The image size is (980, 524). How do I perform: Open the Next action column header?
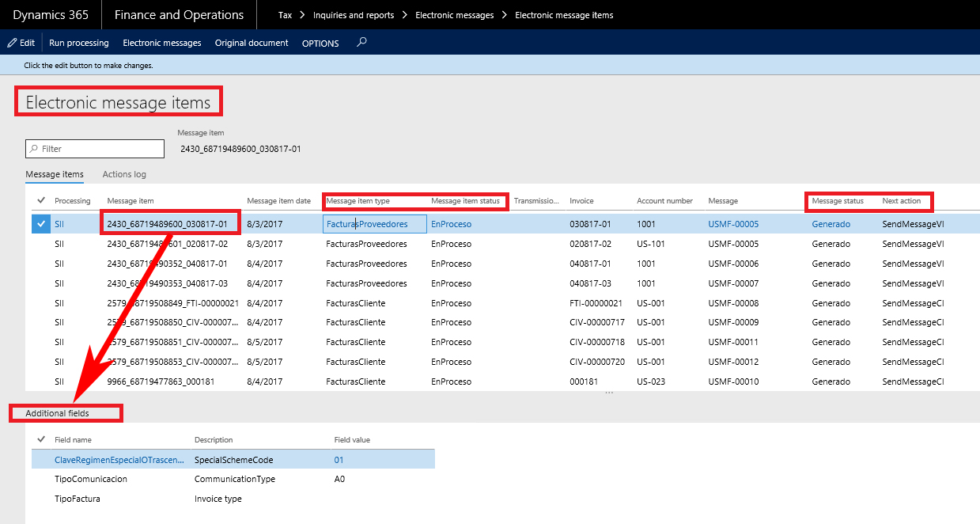coord(902,201)
